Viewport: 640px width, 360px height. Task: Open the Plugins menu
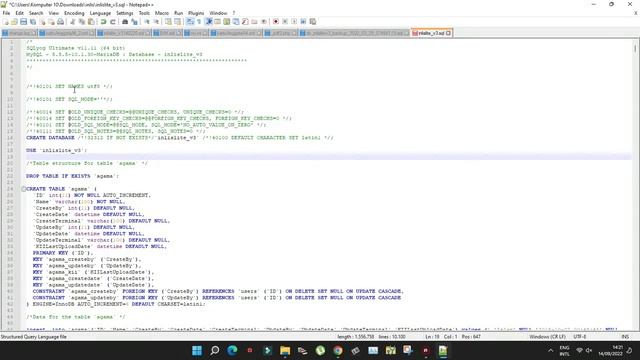coord(196,13)
